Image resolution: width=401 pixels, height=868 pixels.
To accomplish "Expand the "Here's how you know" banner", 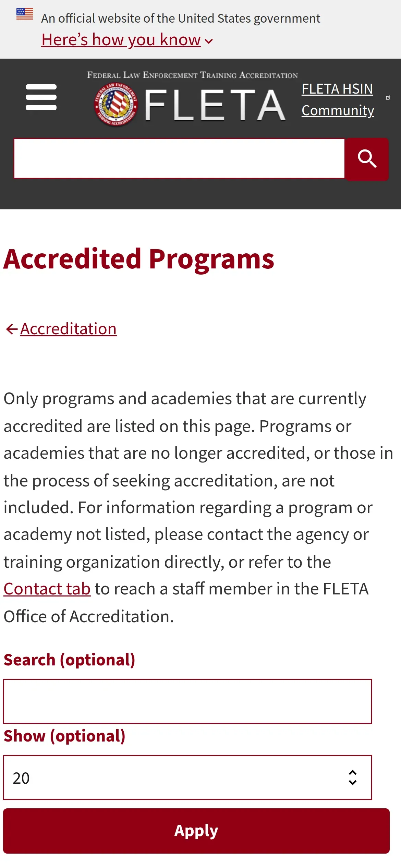I will pos(121,40).
